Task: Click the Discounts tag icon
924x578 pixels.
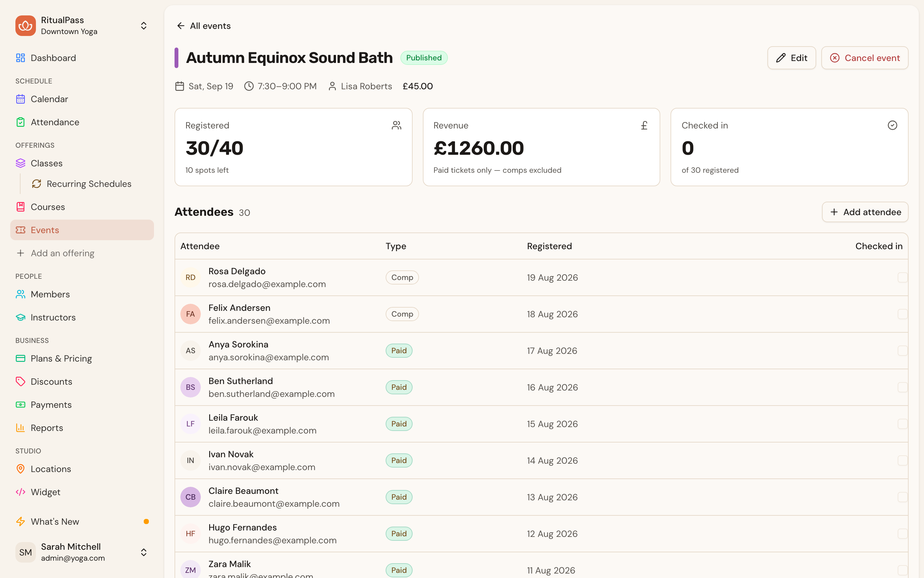Action: 21,381
